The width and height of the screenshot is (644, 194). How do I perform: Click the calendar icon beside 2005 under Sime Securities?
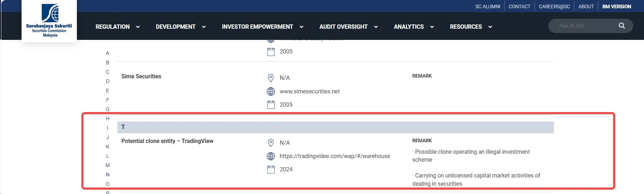271,105
